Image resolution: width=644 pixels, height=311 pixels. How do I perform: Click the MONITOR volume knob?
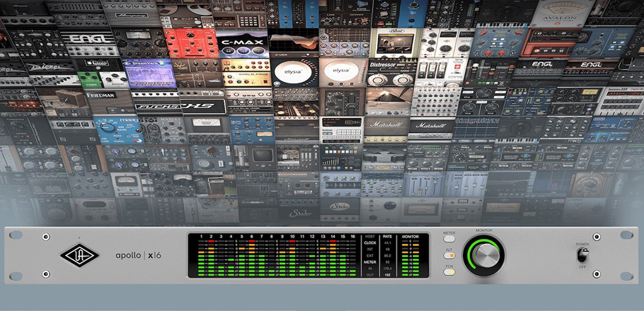pos(484,256)
